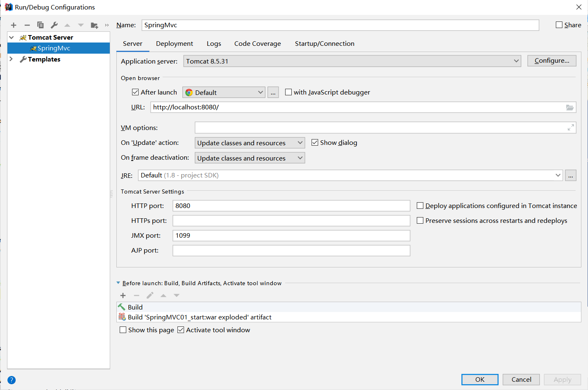Image resolution: width=588 pixels, height=390 pixels.
Task: Add a before launch task
Action: (123, 295)
